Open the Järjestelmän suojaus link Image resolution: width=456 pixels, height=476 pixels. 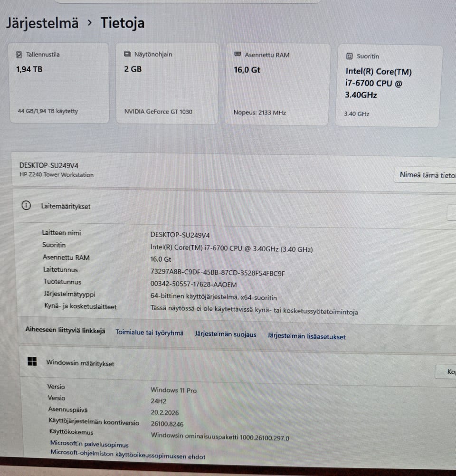tap(225, 334)
